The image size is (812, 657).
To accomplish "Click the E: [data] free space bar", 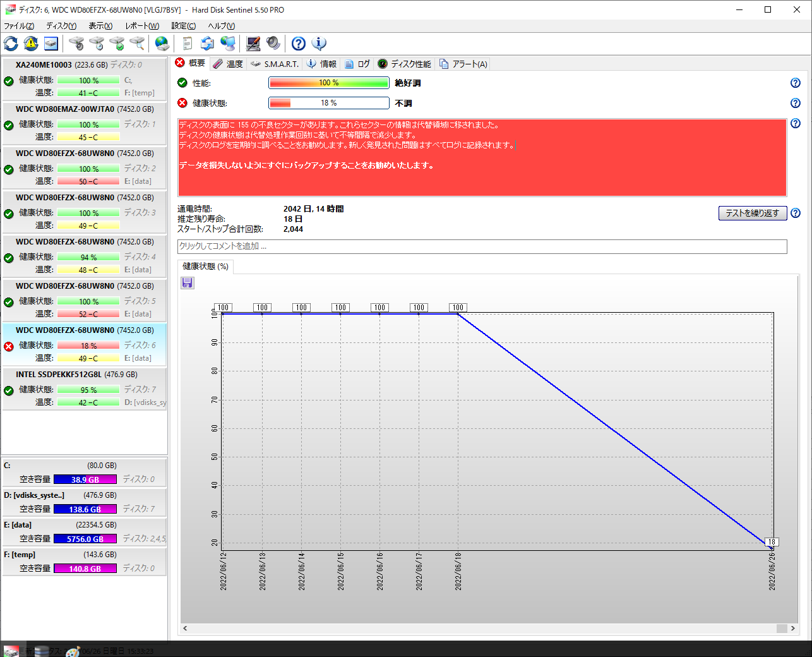I will (85, 539).
